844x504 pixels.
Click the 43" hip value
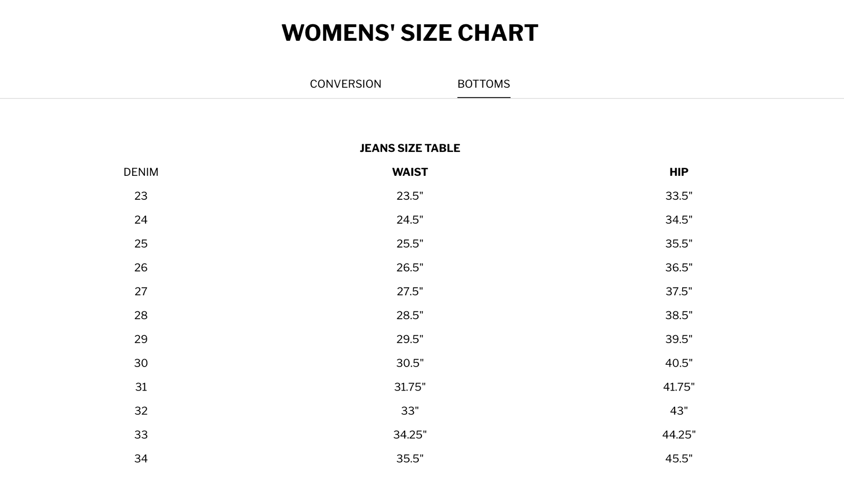coord(678,411)
